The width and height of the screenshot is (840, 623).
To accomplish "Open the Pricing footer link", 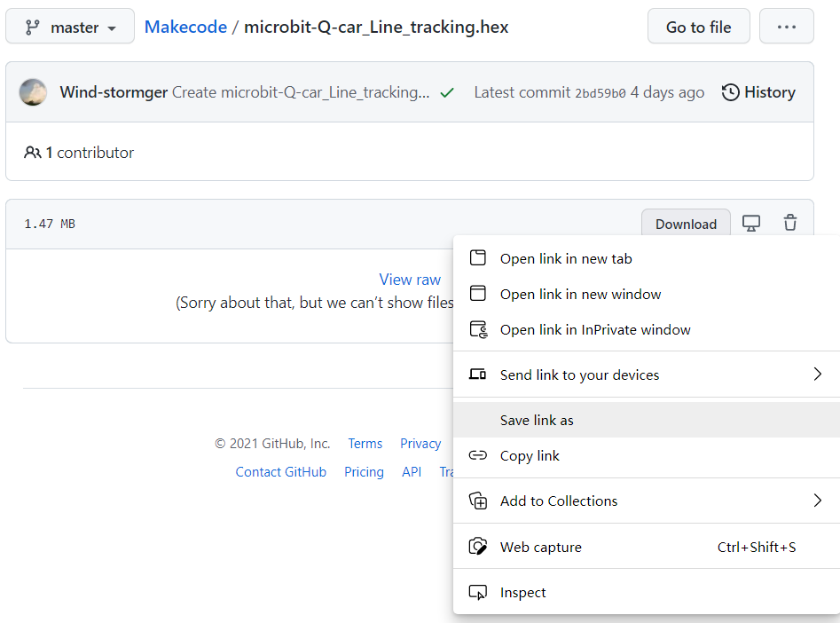I will tap(364, 472).
